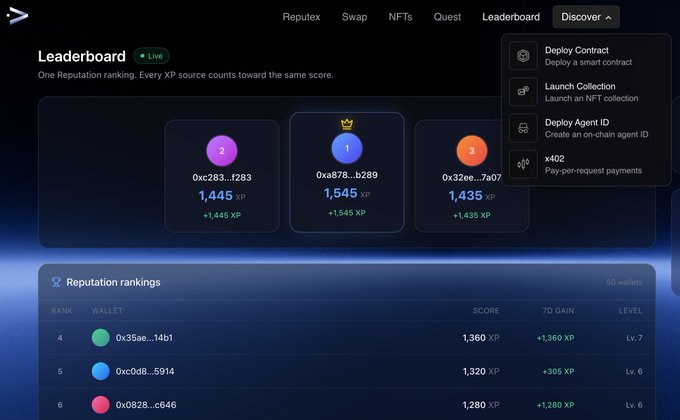Viewport: 680px width, 420px height.
Task: Sort by the 7D GAIN column header
Action: tap(558, 311)
